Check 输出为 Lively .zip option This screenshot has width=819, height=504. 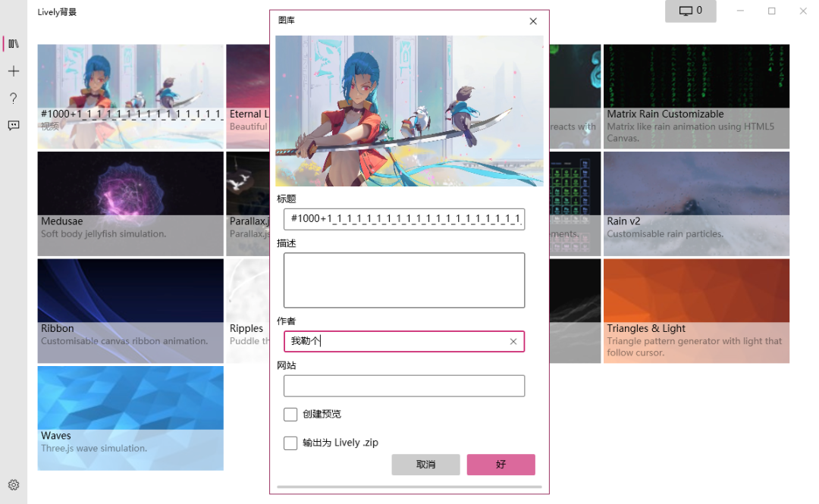click(x=290, y=443)
